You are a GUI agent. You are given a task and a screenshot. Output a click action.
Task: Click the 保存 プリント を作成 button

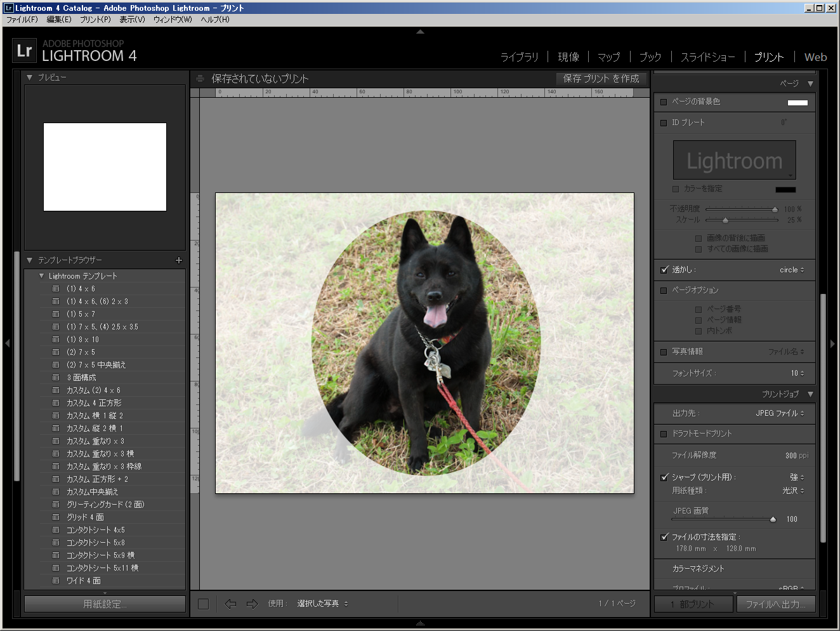tap(601, 79)
